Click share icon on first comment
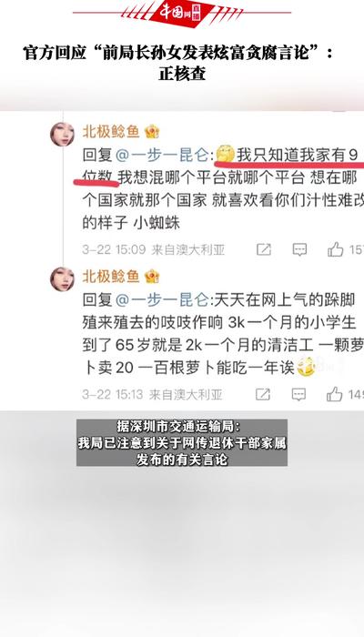 coord(264,249)
